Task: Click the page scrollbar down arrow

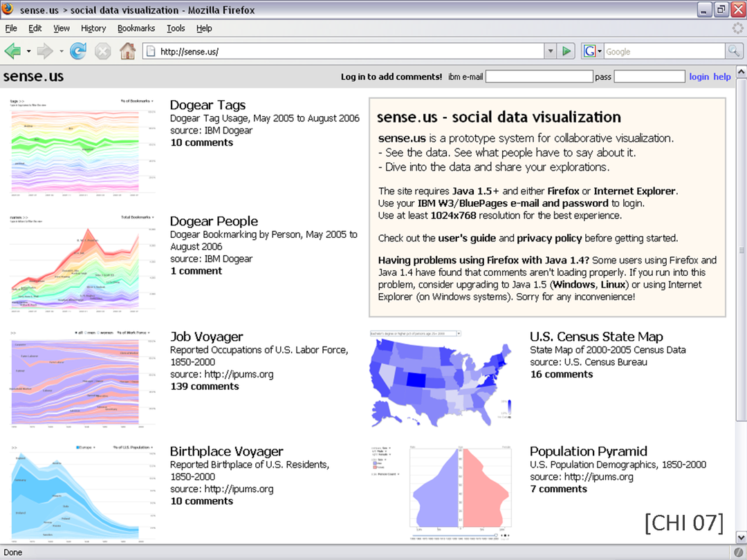Action: (x=741, y=537)
